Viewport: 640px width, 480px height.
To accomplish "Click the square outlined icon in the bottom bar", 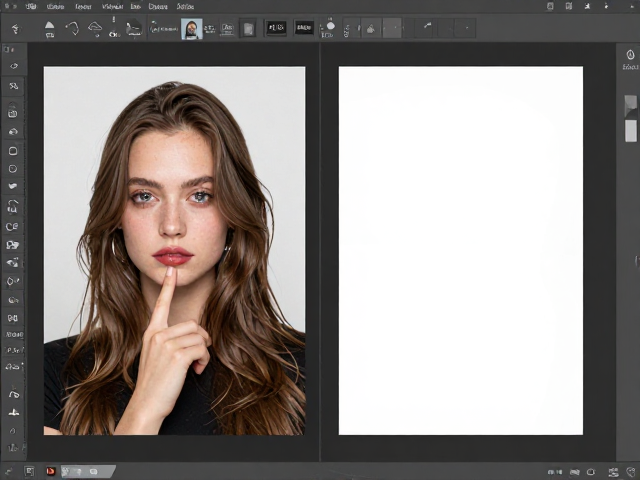I will coord(29,471).
